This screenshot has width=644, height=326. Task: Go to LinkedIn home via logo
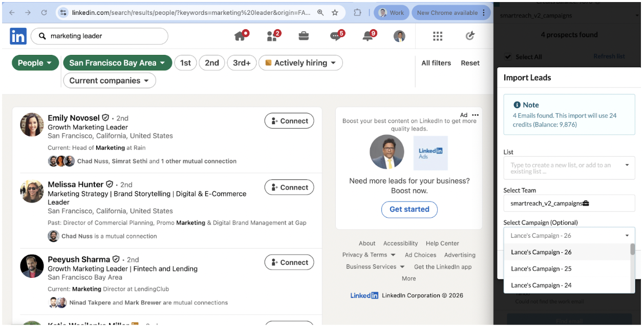(x=18, y=36)
